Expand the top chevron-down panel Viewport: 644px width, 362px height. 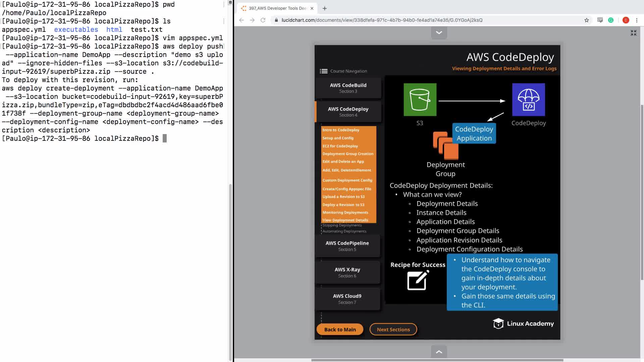[x=439, y=33]
